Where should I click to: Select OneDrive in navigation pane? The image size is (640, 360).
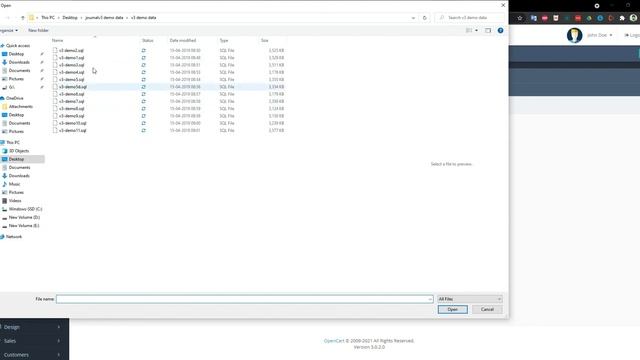[15, 98]
